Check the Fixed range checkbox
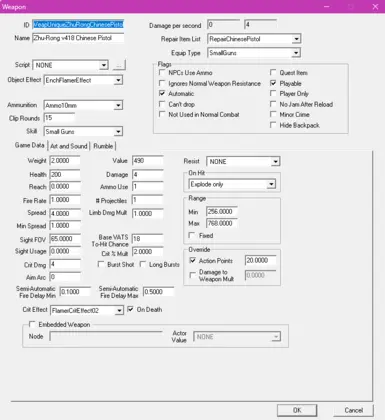This screenshot has width=385, height=420. click(192, 235)
